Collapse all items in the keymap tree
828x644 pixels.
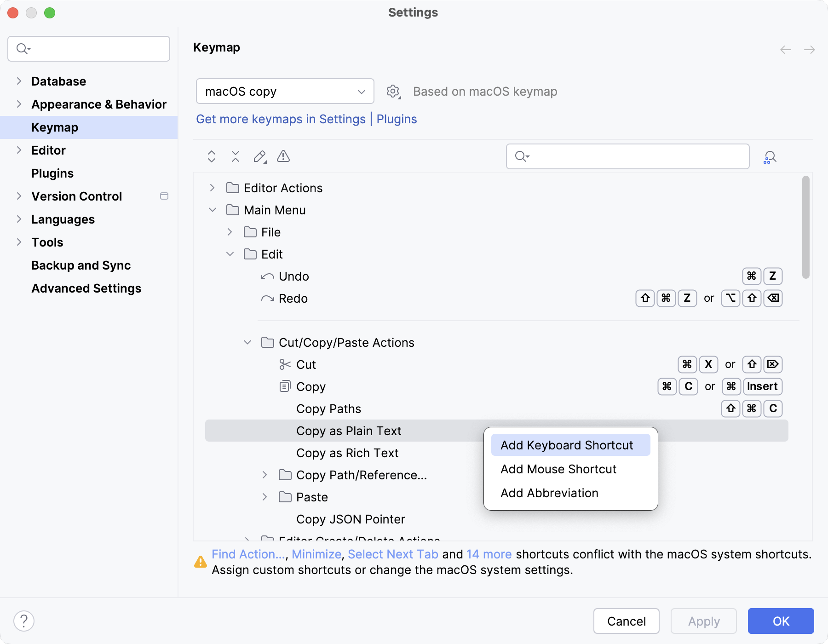(236, 156)
